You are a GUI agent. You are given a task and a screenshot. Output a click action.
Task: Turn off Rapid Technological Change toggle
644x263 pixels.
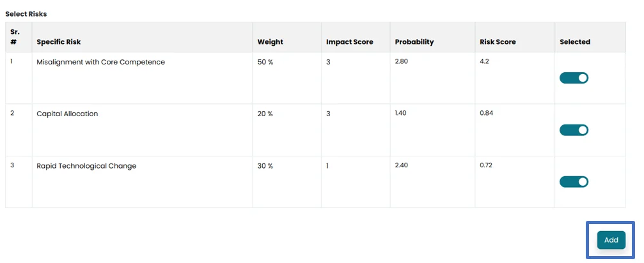(x=574, y=182)
